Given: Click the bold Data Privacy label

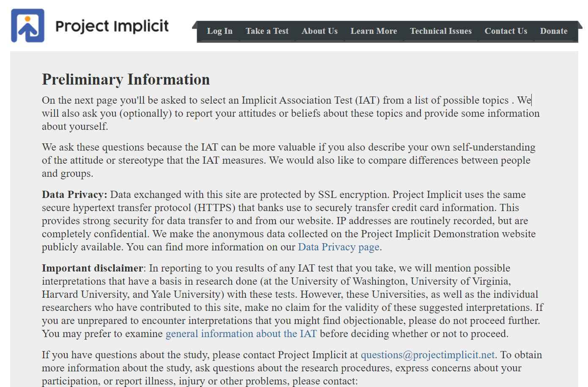Looking at the screenshot, I should 74,195.
